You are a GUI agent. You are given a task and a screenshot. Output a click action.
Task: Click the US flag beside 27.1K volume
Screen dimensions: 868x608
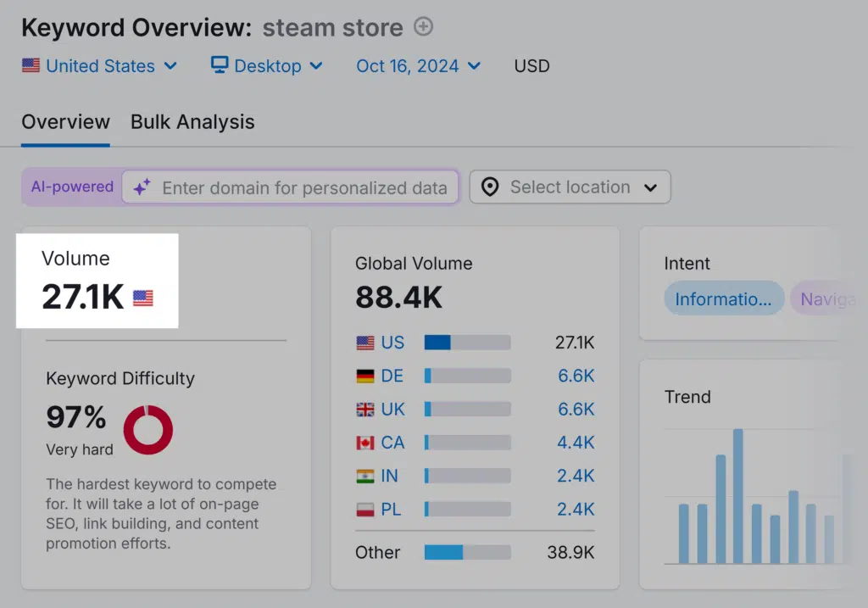click(143, 298)
